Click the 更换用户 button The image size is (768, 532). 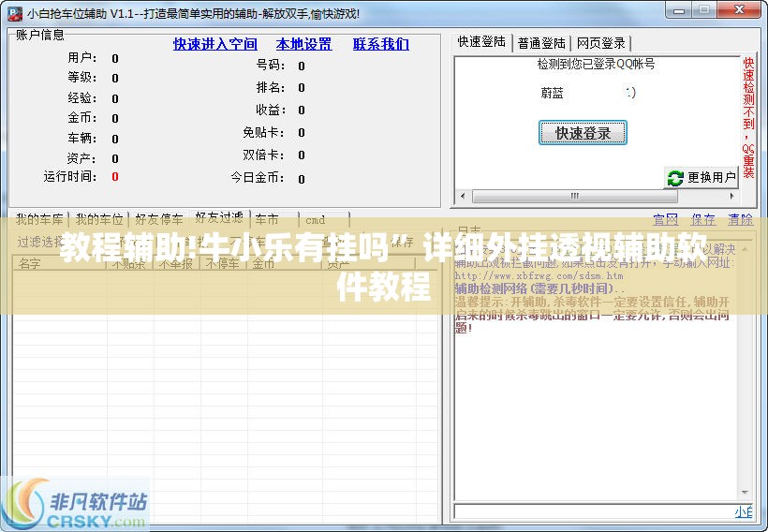[701, 177]
